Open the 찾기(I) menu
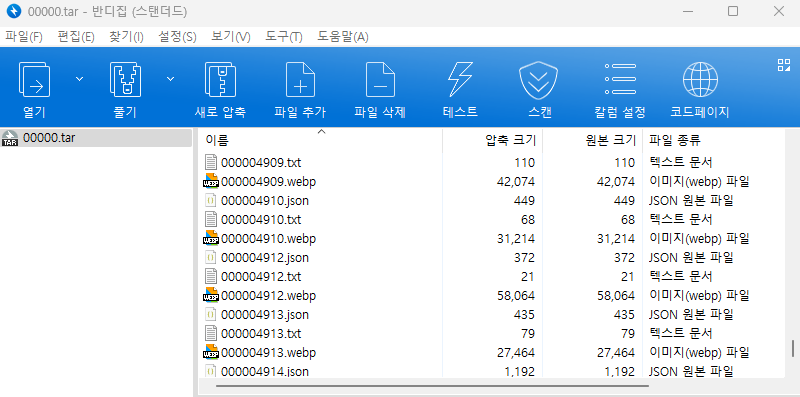This screenshot has width=800, height=397. tap(126, 37)
